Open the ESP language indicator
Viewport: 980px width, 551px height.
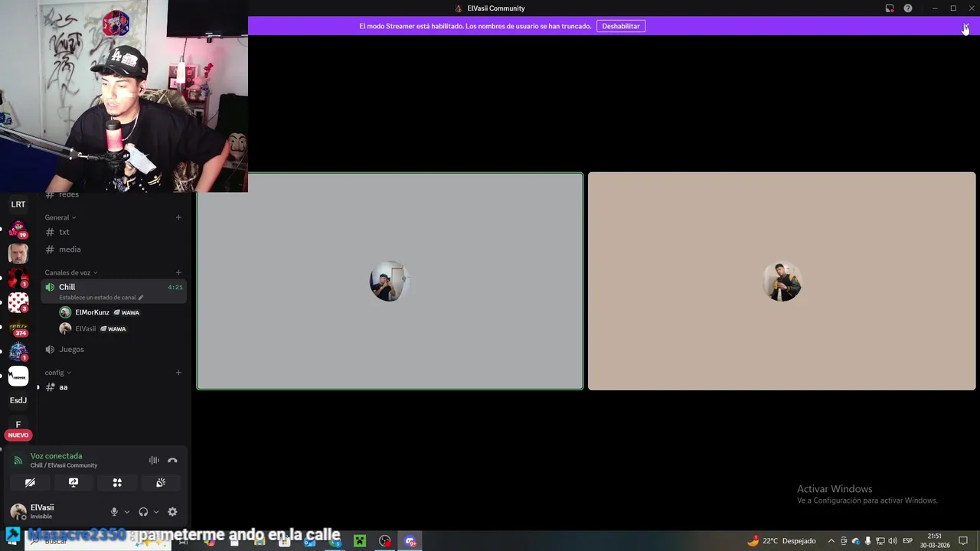click(x=907, y=541)
